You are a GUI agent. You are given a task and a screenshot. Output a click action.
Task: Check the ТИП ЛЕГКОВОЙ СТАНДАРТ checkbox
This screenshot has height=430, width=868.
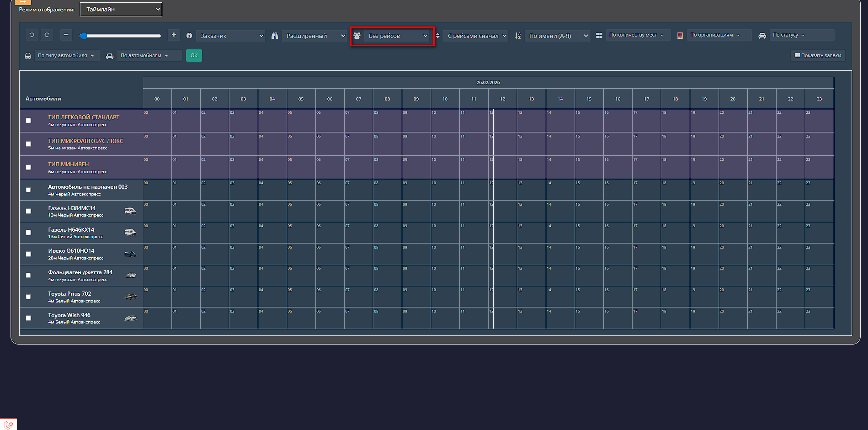pyautogui.click(x=28, y=121)
